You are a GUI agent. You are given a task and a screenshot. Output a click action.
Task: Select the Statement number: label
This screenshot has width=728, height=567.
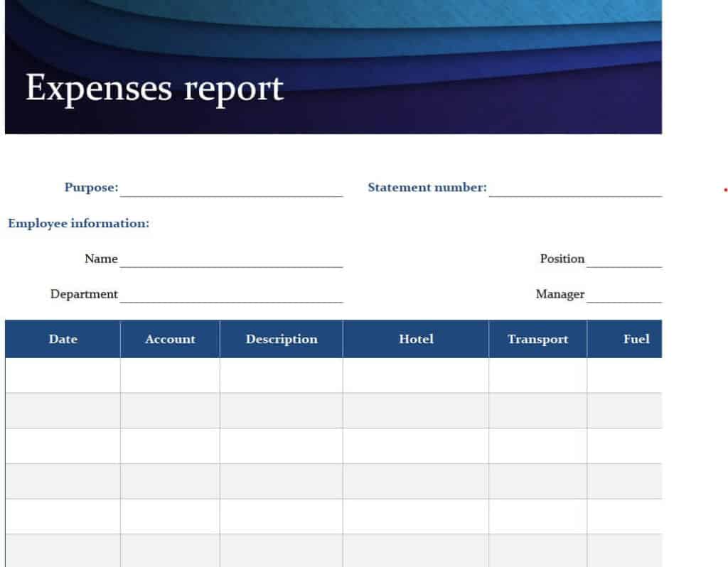pyautogui.click(x=427, y=188)
